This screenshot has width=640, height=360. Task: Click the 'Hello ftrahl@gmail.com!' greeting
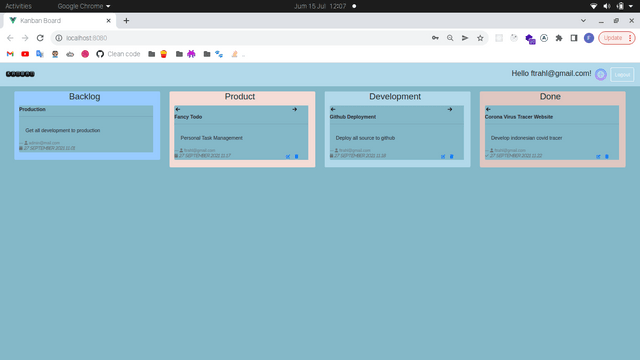551,73
